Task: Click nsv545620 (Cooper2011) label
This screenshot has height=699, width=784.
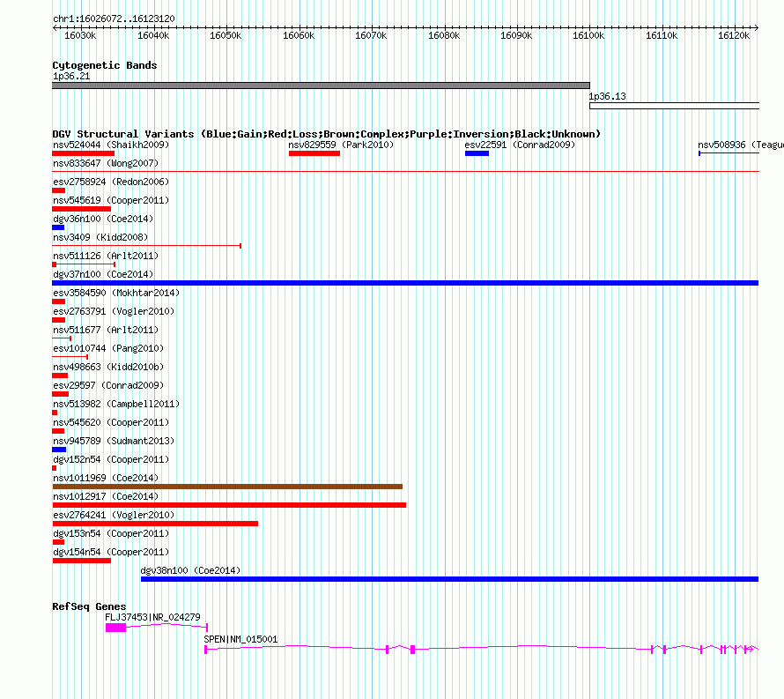Action: pyautogui.click(x=111, y=422)
